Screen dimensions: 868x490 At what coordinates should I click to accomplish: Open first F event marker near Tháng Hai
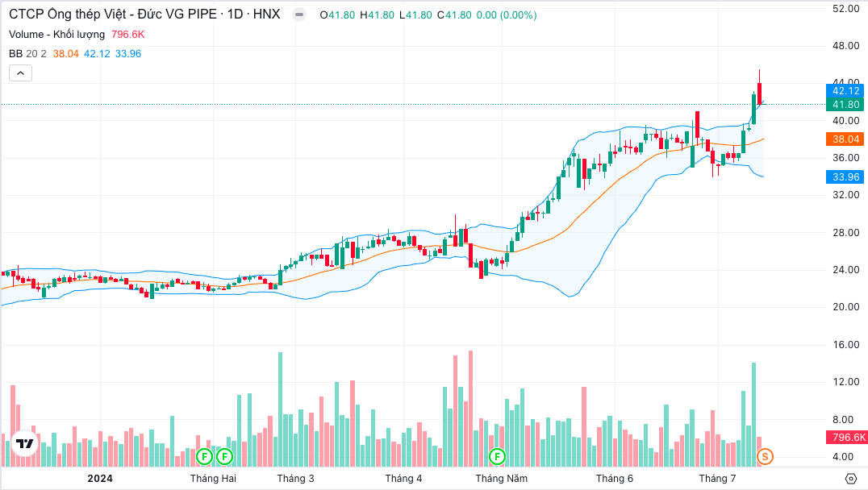tap(205, 457)
